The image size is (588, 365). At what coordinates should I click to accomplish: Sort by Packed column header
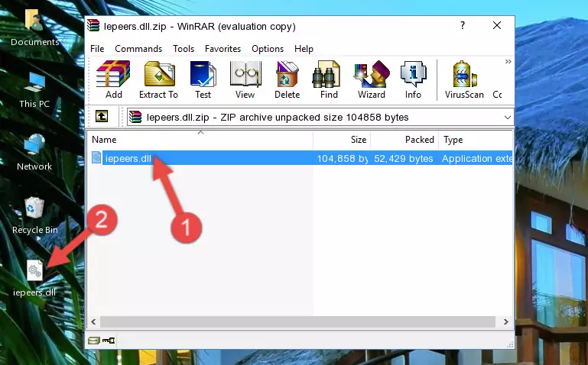[x=404, y=140]
